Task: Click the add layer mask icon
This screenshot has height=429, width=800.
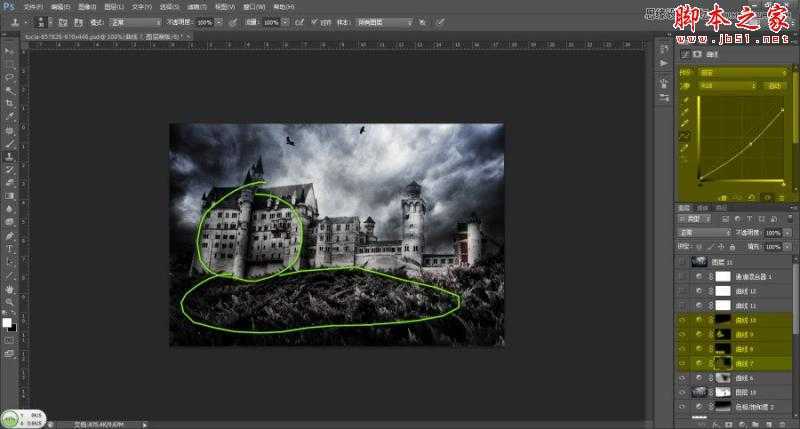Action: click(729, 424)
